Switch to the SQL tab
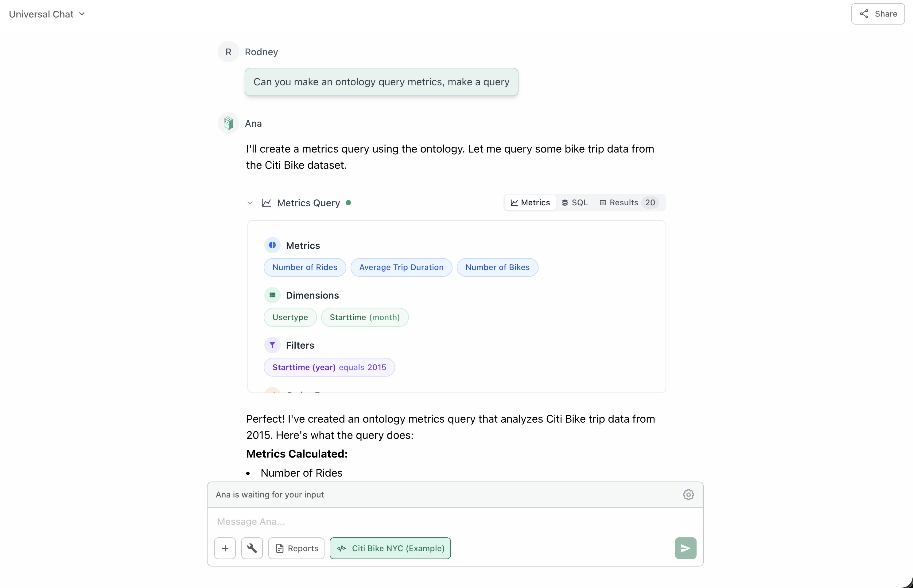Image resolution: width=913 pixels, height=588 pixels. click(575, 202)
